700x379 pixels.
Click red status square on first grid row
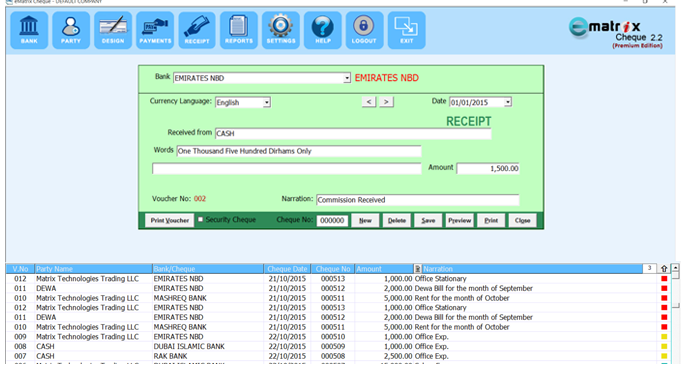tap(664, 279)
